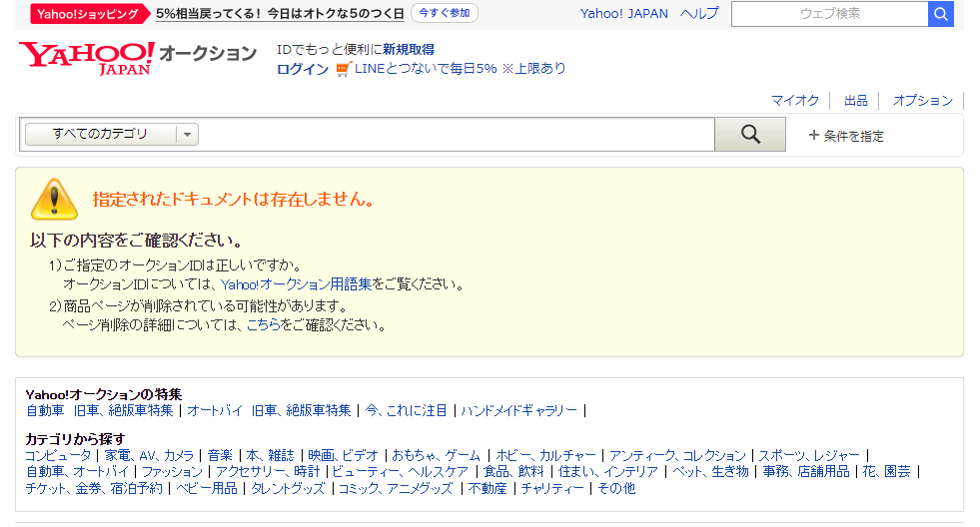Browse the 家電、AV、カメラ category
The height and width of the screenshot is (527, 980).
(149, 456)
